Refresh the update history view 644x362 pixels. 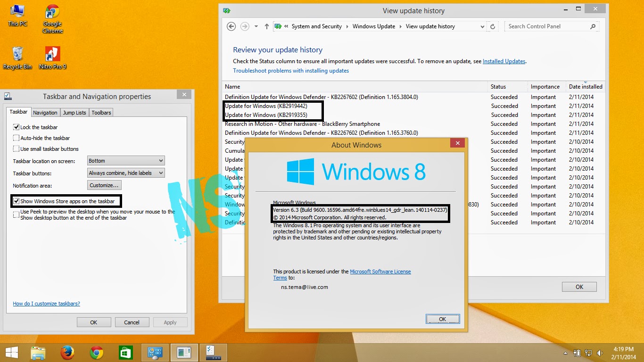[x=493, y=27]
